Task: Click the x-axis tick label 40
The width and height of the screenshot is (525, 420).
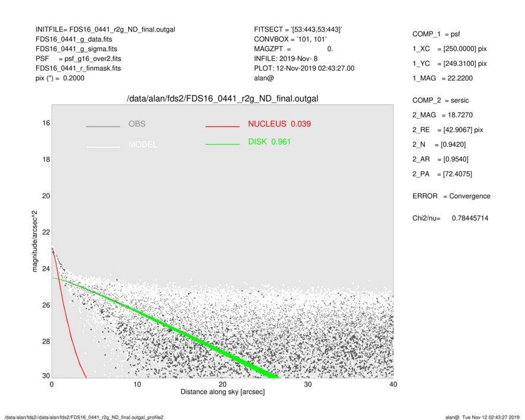Action: click(x=393, y=384)
